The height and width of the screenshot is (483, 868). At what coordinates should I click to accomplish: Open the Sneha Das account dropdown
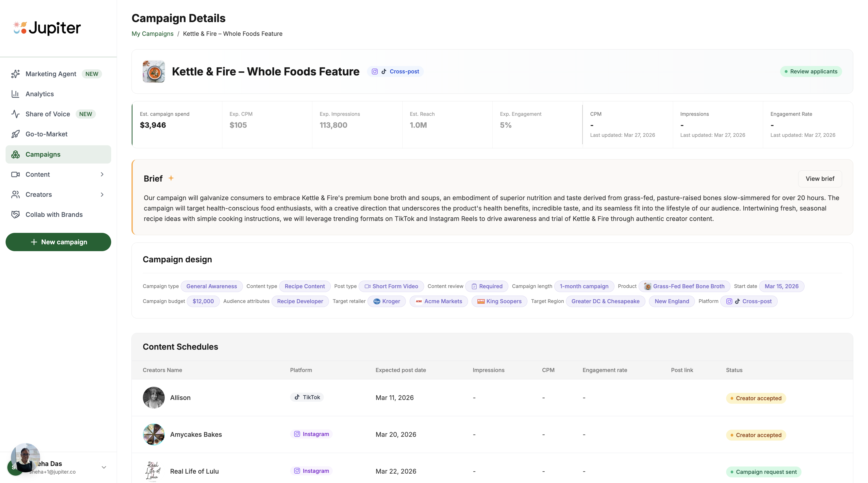click(x=104, y=467)
